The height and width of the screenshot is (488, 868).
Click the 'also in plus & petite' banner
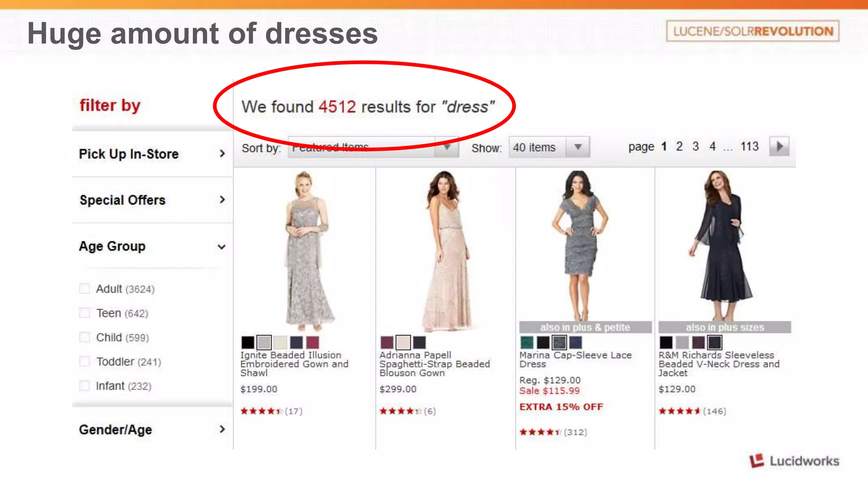click(585, 327)
